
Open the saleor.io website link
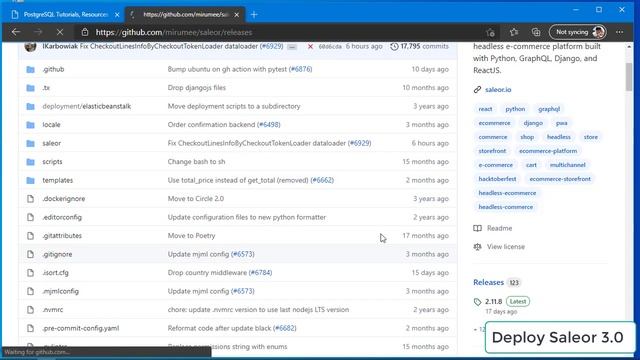tap(498, 89)
